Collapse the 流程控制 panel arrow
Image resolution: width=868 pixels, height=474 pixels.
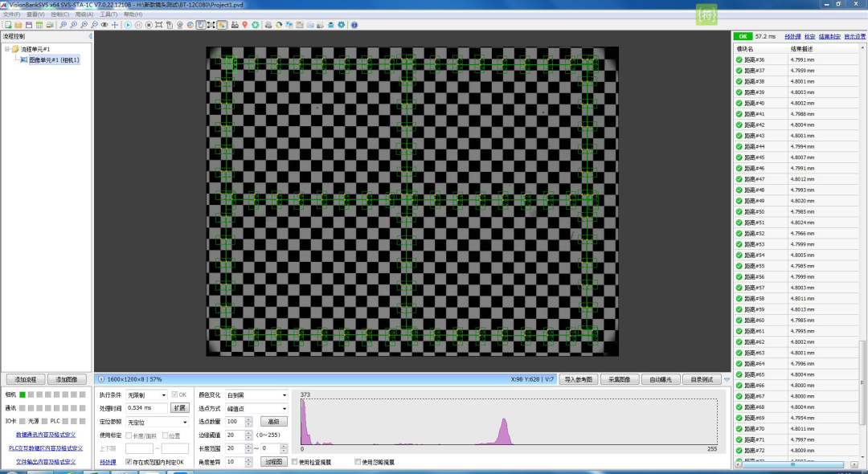click(x=90, y=36)
